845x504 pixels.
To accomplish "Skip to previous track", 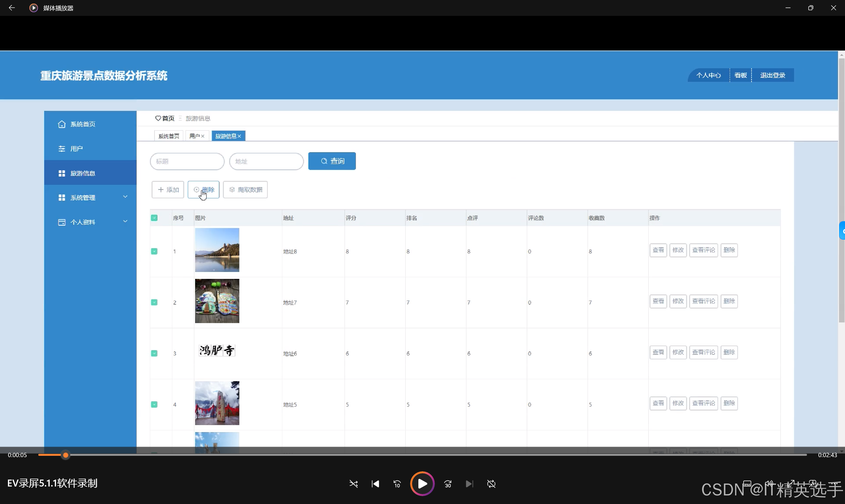I will 375,484.
